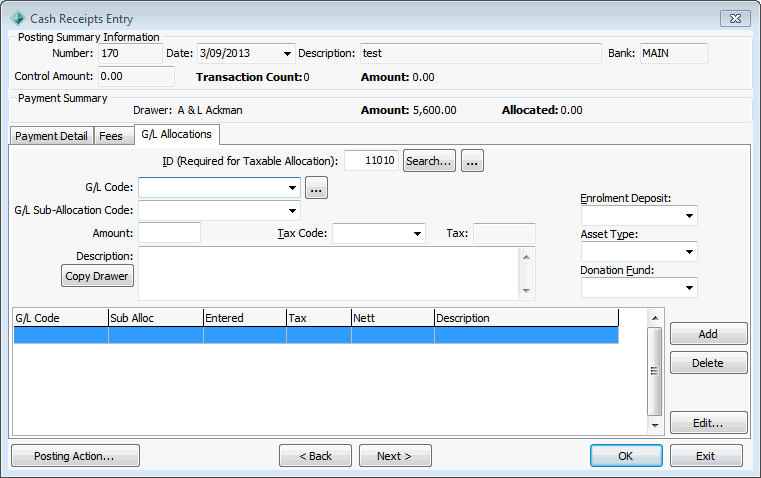
Task: Click the allocations list scroll up arrow
Action: 655,318
